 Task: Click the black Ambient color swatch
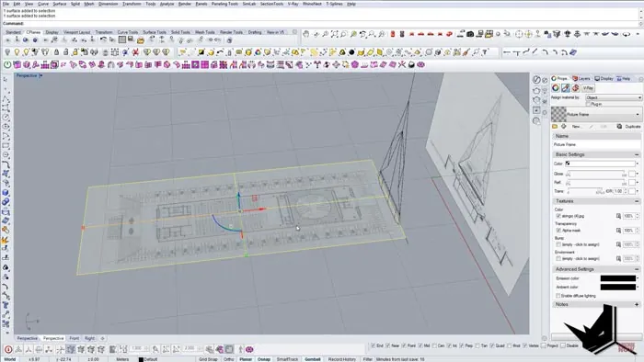(x=617, y=287)
